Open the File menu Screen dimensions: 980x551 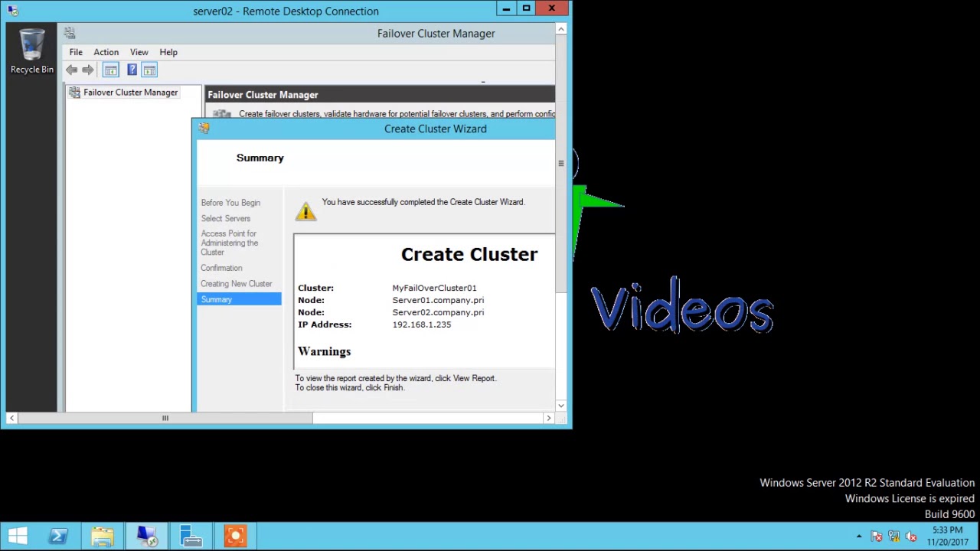tap(76, 52)
